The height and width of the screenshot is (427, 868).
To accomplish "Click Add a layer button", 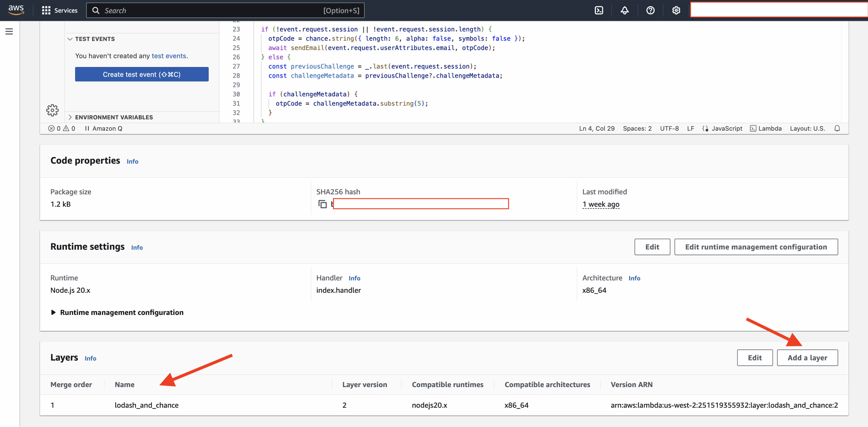I will (807, 358).
